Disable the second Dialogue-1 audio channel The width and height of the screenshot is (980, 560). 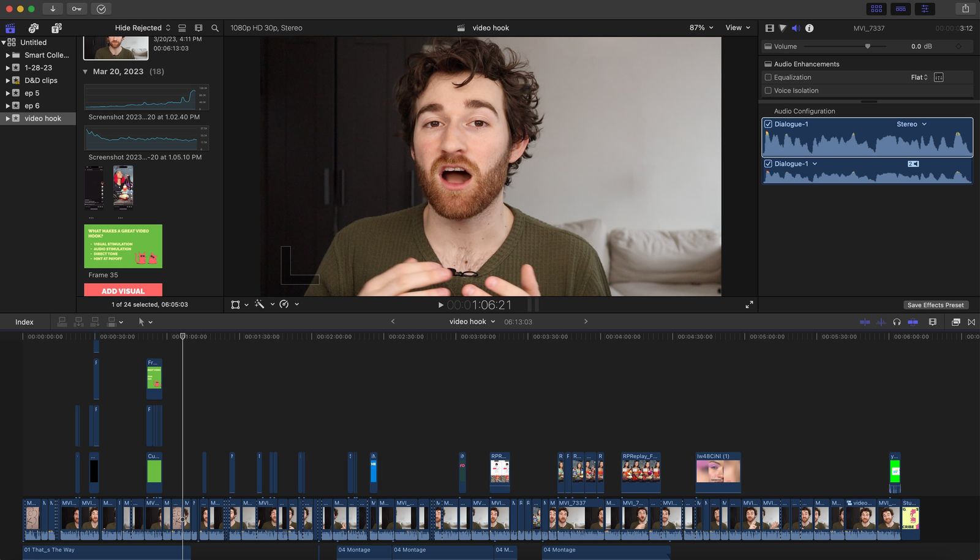pyautogui.click(x=768, y=164)
